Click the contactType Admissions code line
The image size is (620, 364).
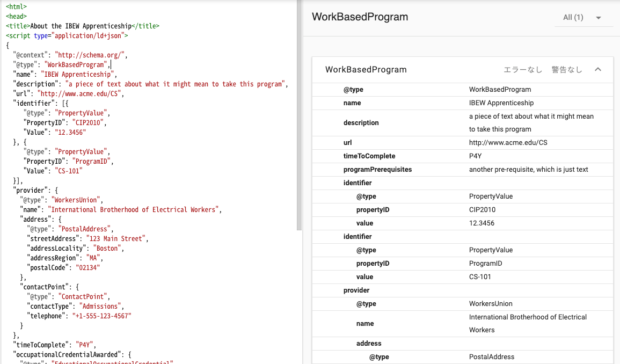click(x=75, y=306)
